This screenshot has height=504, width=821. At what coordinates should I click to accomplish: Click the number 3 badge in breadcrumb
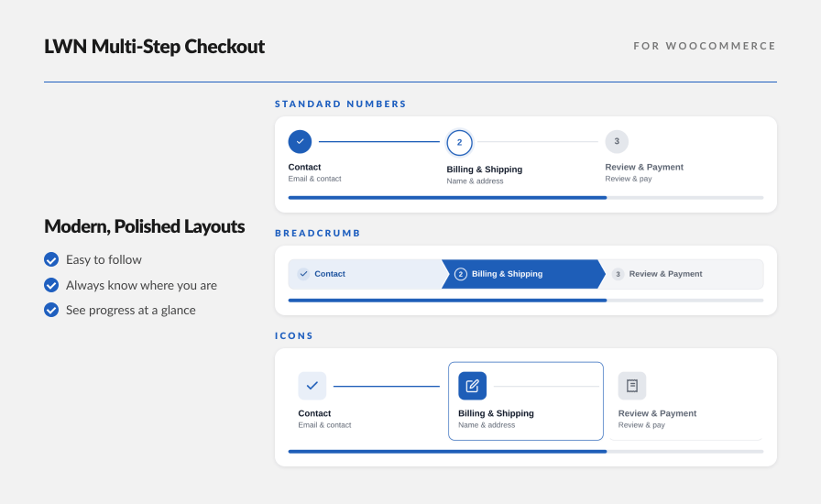tap(618, 274)
